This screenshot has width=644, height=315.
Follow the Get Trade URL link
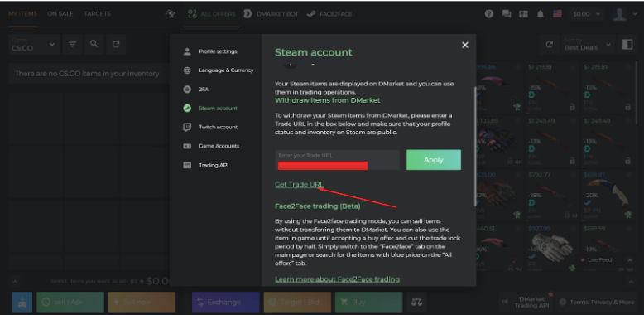pos(300,185)
